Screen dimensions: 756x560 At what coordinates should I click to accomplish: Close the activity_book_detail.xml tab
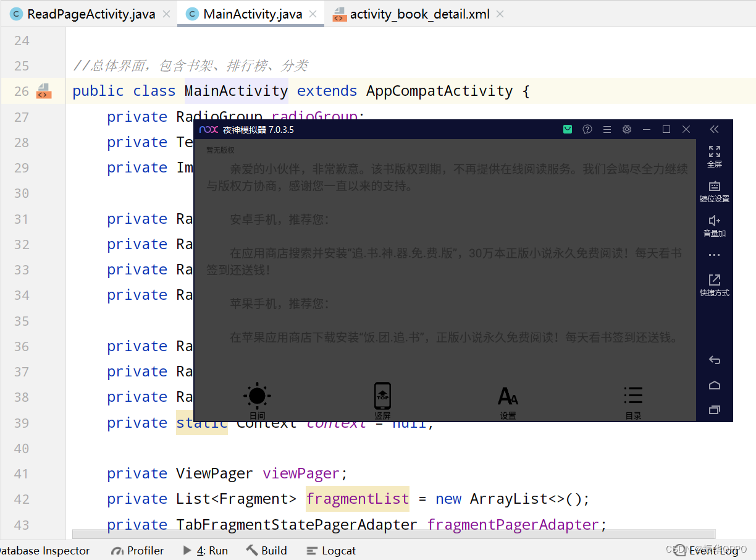(x=500, y=14)
